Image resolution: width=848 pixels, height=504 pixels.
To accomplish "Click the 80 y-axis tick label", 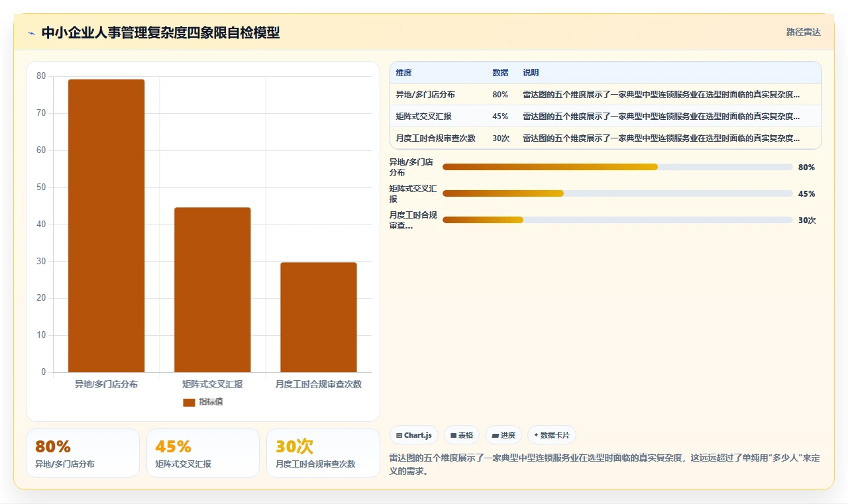I will (41, 76).
